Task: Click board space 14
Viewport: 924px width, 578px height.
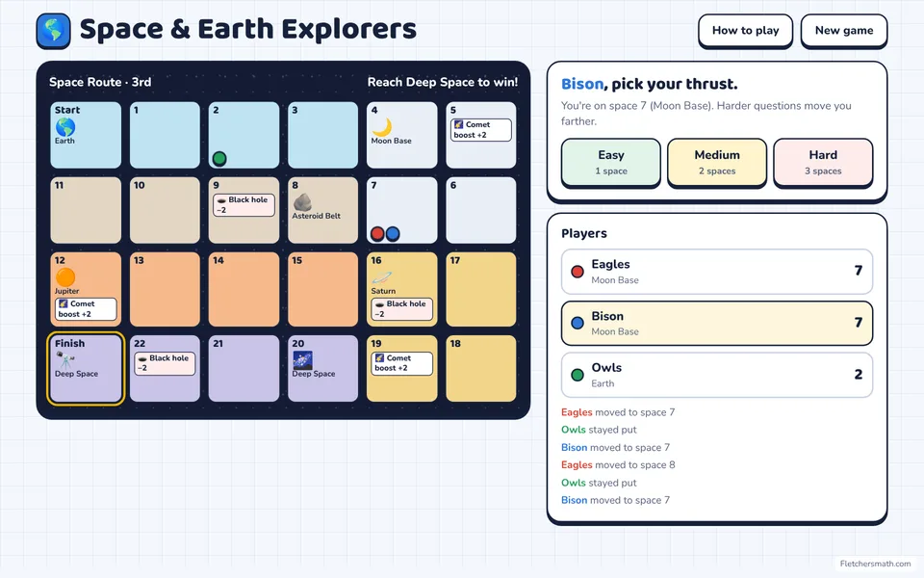Action: 244,290
